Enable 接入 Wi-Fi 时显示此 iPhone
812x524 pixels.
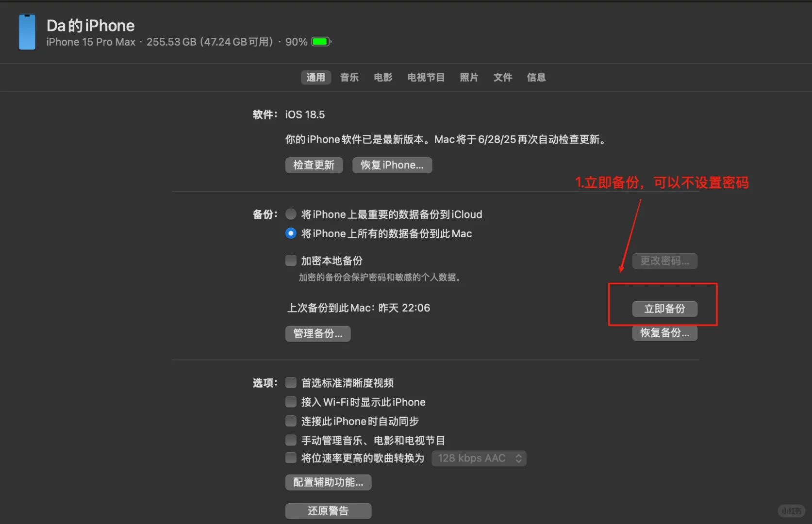click(x=291, y=402)
